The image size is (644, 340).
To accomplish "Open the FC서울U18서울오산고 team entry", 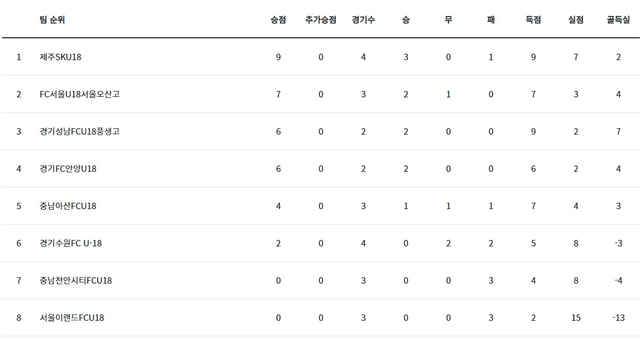I will 79,94.
